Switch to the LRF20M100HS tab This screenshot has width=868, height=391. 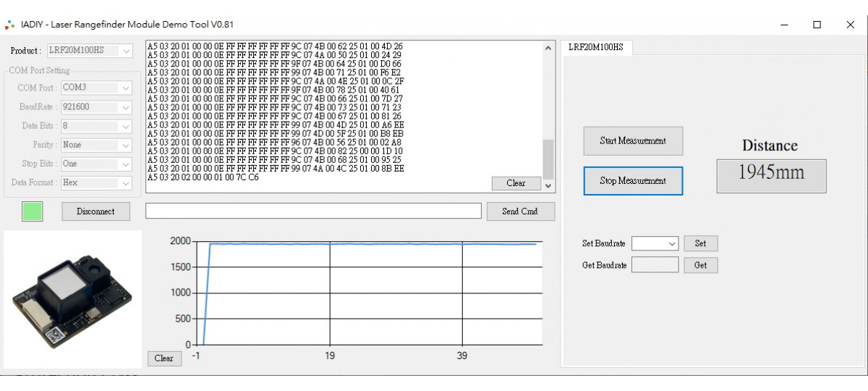595,48
